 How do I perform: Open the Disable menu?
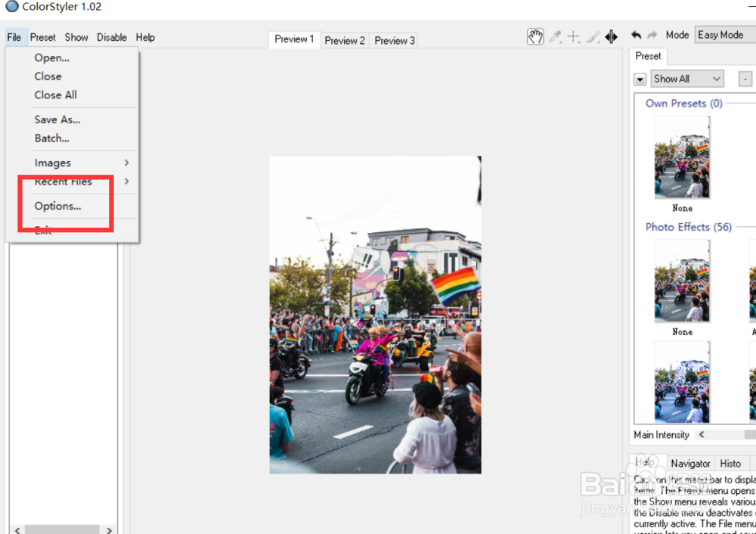(x=112, y=37)
